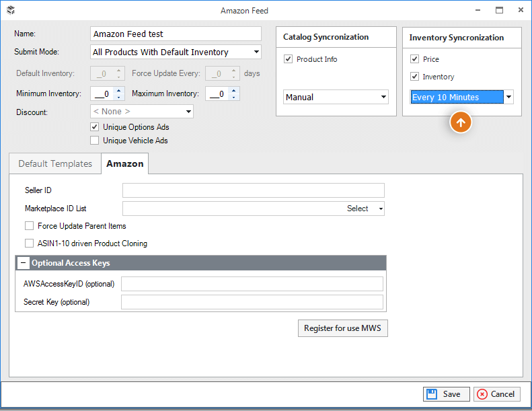Minimize the Amazon Feed window
Image resolution: width=532 pixels, height=411 pixels.
(478, 10)
